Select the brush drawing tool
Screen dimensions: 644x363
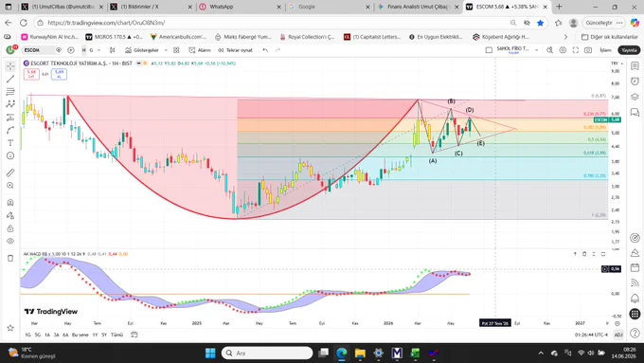(10, 130)
